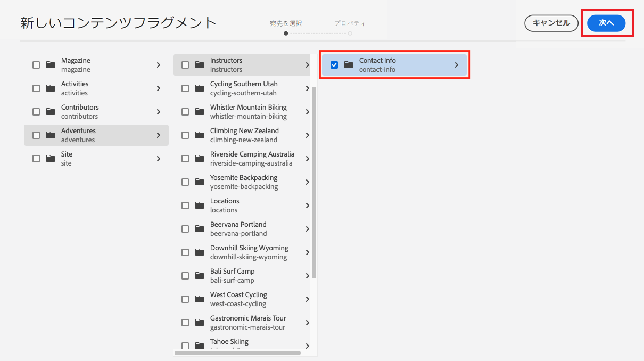Check the Magazine folder checkbox
The width and height of the screenshot is (644, 361).
pos(36,65)
